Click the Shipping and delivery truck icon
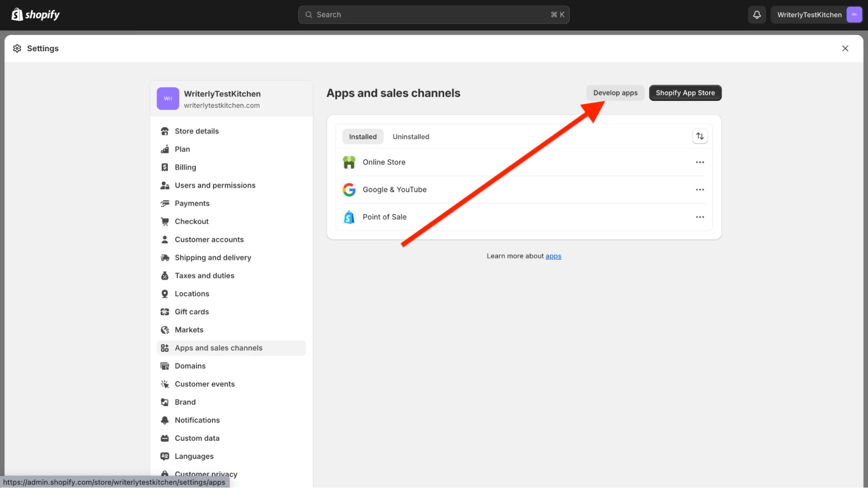 [x=165, y=258]
